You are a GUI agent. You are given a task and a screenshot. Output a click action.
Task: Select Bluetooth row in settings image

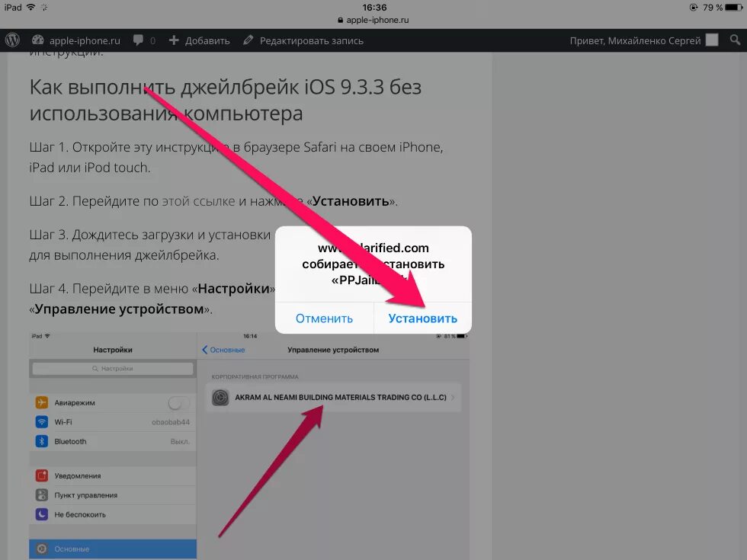point(113,441)
